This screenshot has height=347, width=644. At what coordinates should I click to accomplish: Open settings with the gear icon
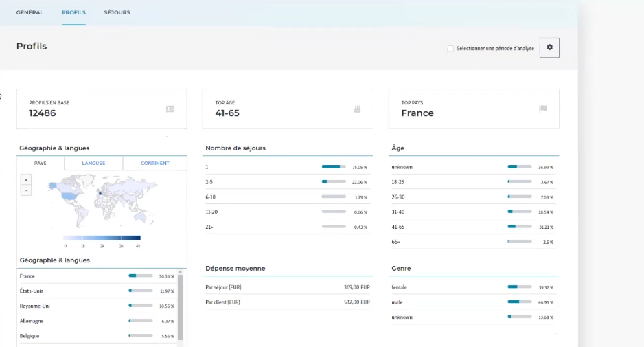coord(549,48)
